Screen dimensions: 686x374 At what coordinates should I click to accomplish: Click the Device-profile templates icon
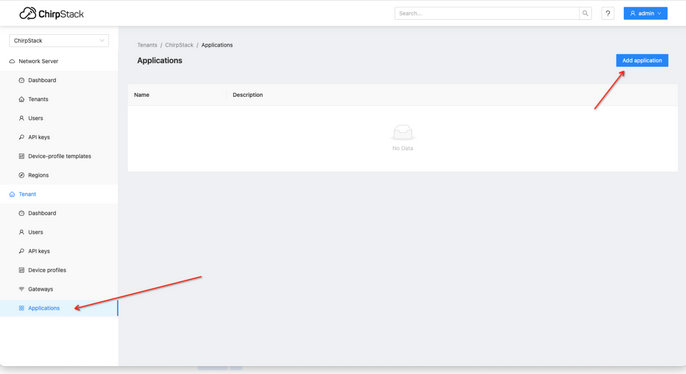[21, 156]
